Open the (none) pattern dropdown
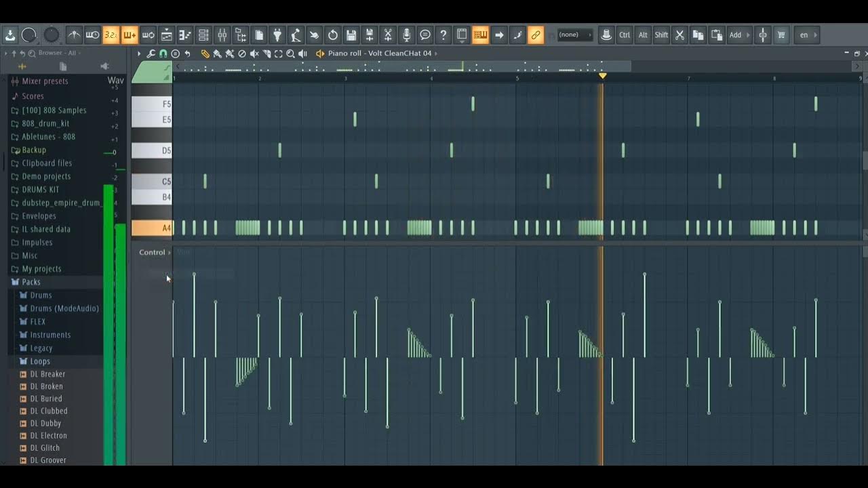Image resolution: width=868 pixels, height=488 pixels. (x=574, y=35)
